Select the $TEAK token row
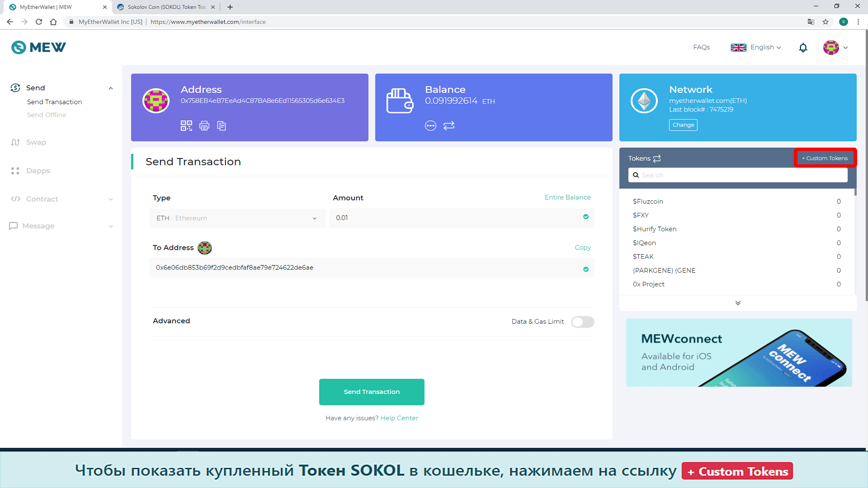 tap(737, 257)
